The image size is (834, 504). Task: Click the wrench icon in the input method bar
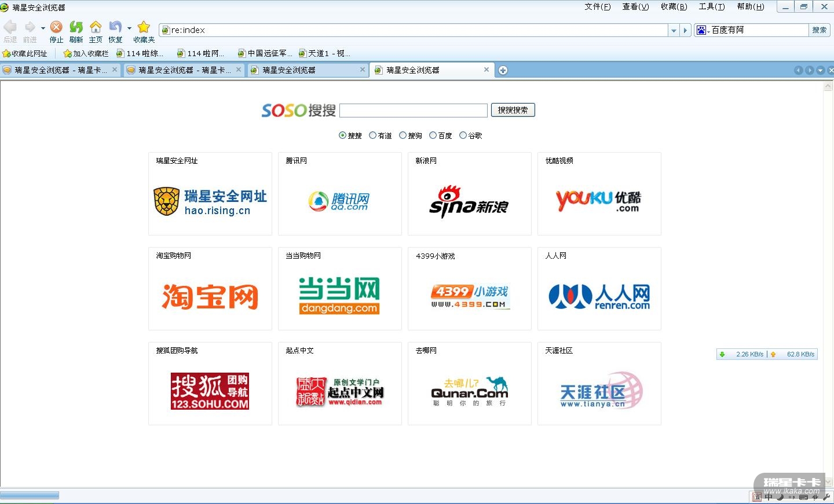tap(826, 497)
